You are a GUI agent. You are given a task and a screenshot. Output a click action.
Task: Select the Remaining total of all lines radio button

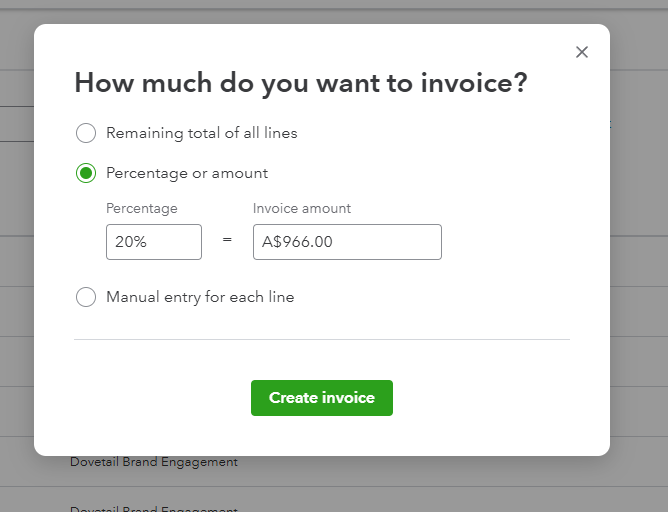(86, 133)
